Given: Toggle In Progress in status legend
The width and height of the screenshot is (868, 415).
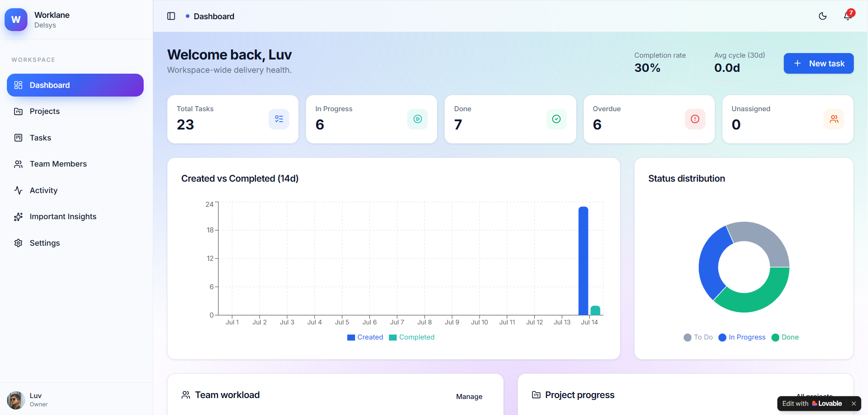Looking at the screenshot, I should (x=742, y=337).
